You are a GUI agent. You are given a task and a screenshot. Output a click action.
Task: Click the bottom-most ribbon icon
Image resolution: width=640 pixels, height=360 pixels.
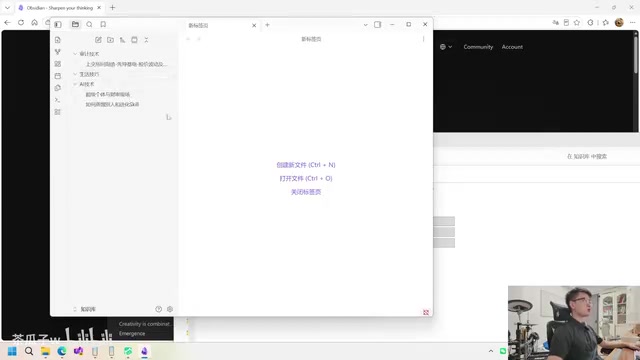pos(58,112)
